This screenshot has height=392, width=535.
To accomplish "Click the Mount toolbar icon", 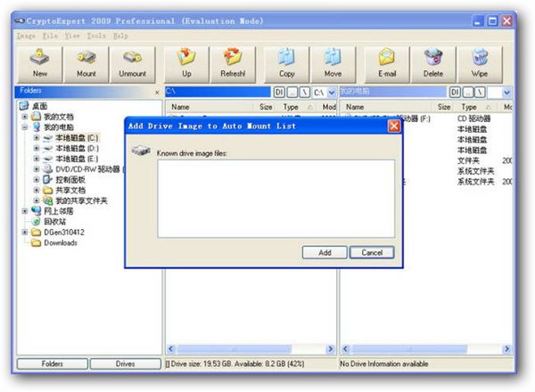I will click(86, 65).
